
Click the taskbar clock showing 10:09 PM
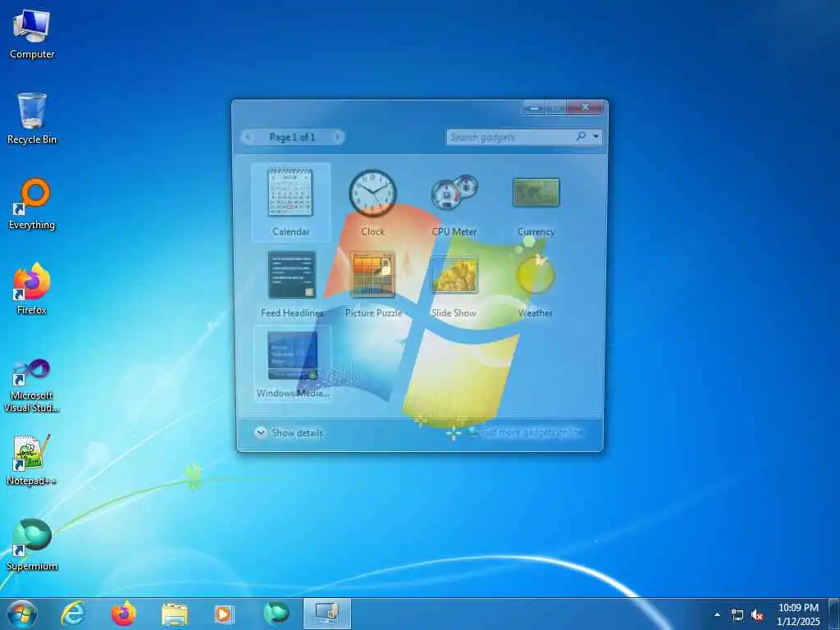798,614
